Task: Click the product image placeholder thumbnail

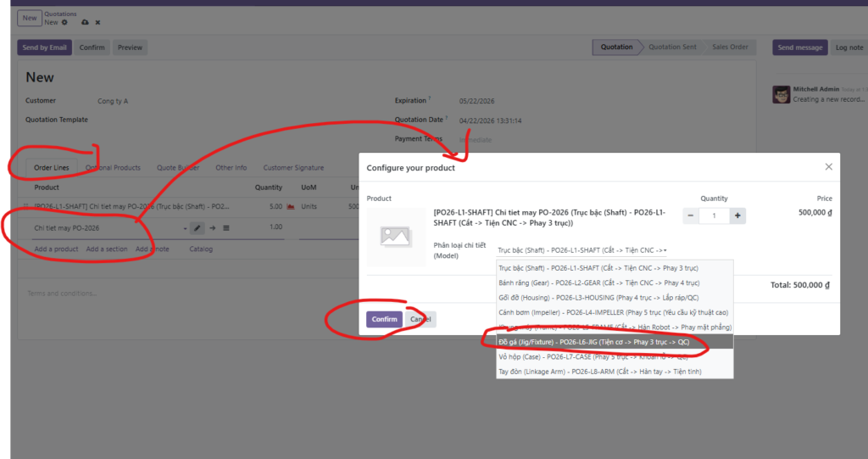Action: tap(396, 237)
